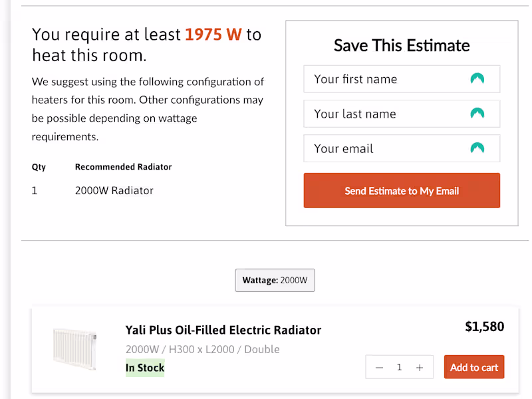Select the Wattage: 2000W filter chip
The height and width of the screenshot is (399, 532).
coord(275,281)
